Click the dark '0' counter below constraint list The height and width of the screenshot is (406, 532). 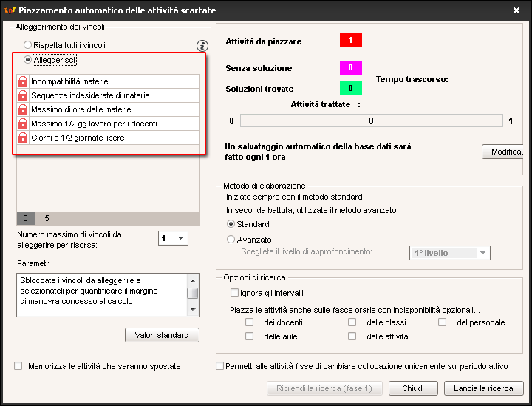(x=26, y=218)
